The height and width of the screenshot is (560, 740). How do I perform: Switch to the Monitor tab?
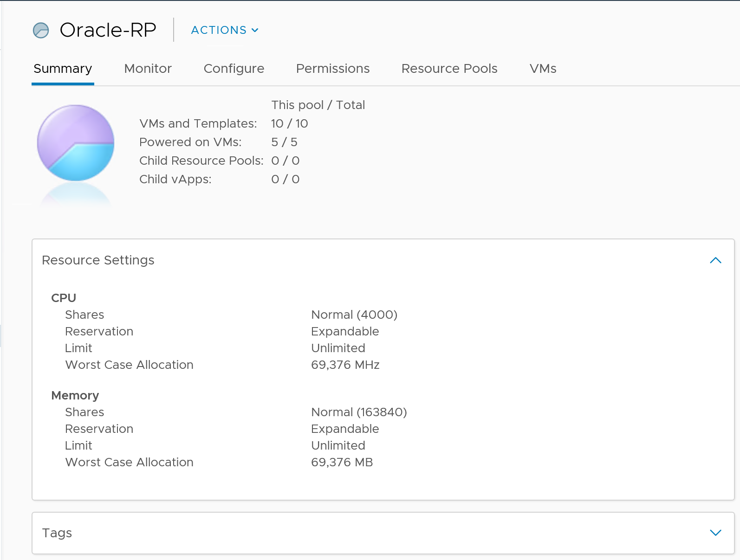click(x=148, y=69)
